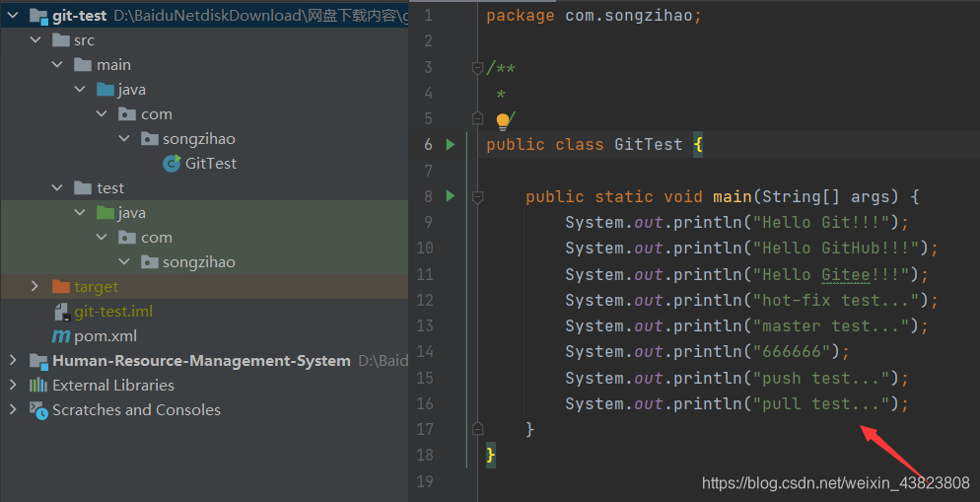Click the run arrow beside the main method
Viewport: 980px width, 502px height.
tap(451, 196)
